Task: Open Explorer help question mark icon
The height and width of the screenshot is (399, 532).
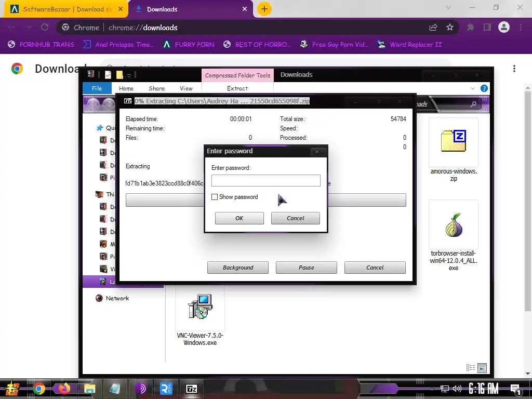Action: [x=484, y=88]
